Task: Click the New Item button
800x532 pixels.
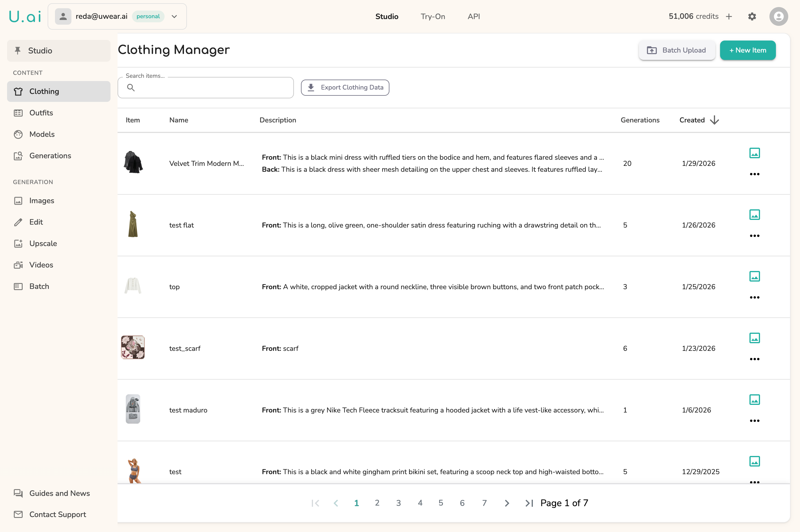Action: (747, 50)
